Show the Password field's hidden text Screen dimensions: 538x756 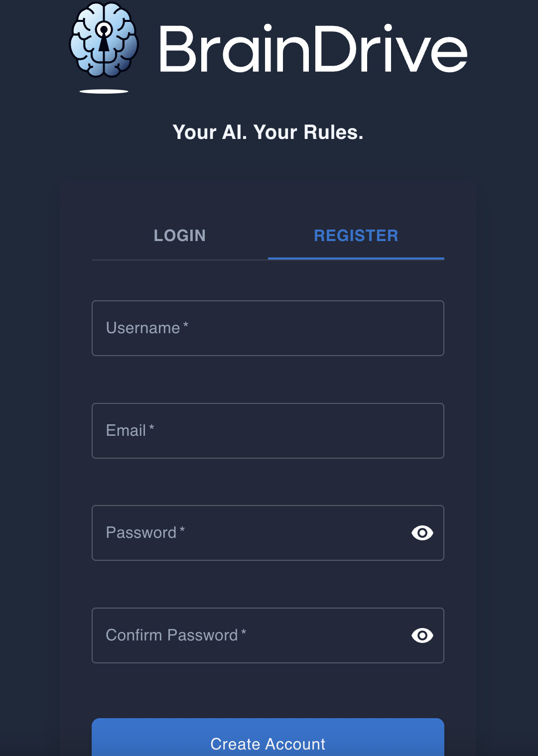[422, 533]
